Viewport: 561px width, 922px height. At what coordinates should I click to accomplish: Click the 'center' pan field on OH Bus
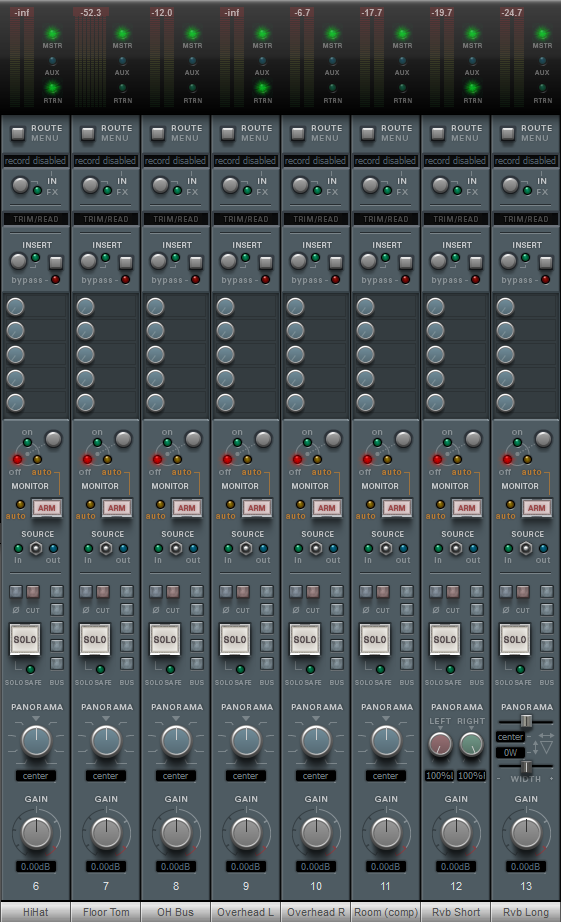click(x=176, y=776)
